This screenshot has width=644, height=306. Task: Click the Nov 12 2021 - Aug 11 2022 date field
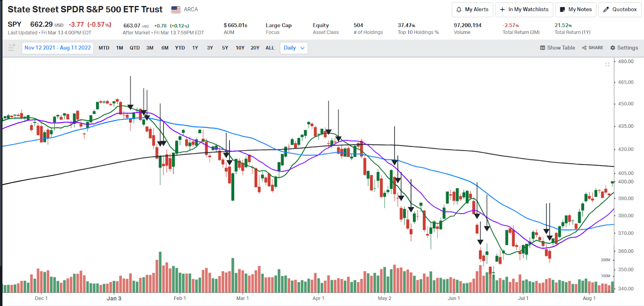(58, 48)
